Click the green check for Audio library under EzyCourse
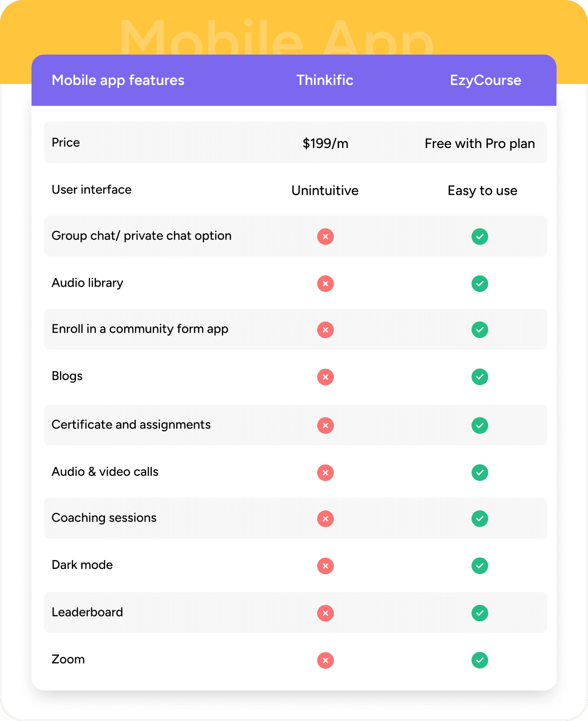The width and height of the screenshot is (588, 721). [x=480, y=284]
